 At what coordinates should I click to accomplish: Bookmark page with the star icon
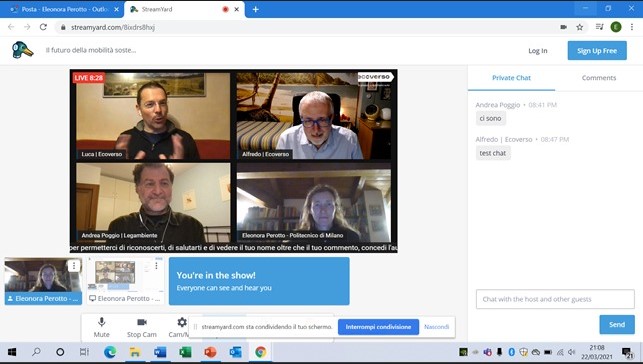579,27
